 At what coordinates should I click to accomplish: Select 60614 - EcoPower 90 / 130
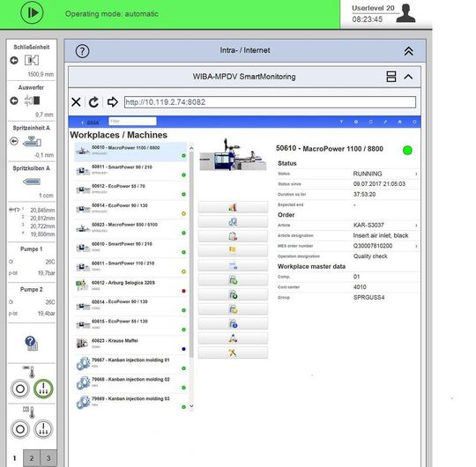[130, 306]
